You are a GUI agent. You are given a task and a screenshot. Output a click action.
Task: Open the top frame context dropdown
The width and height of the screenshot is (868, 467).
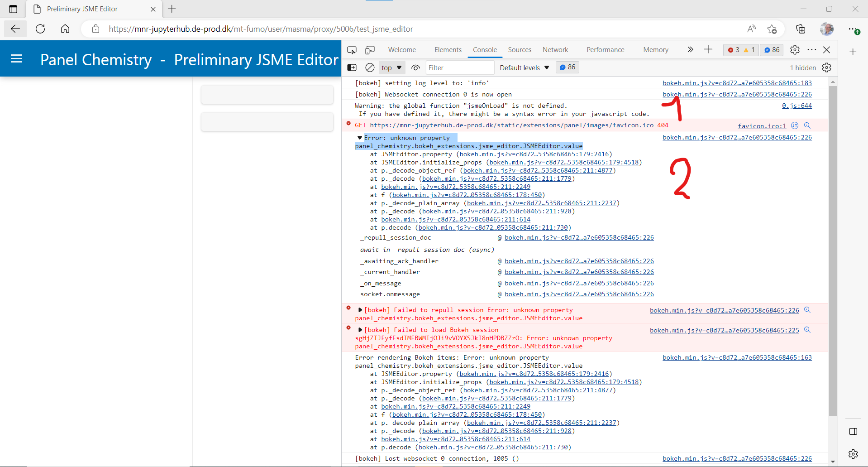(x=391, y=67)
